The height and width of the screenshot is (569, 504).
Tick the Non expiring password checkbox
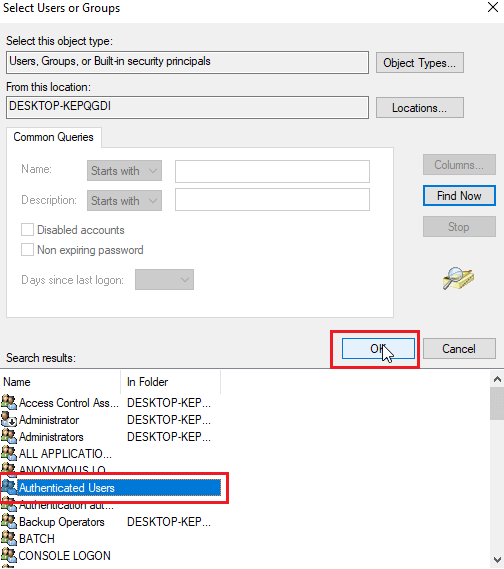[27, 250]
